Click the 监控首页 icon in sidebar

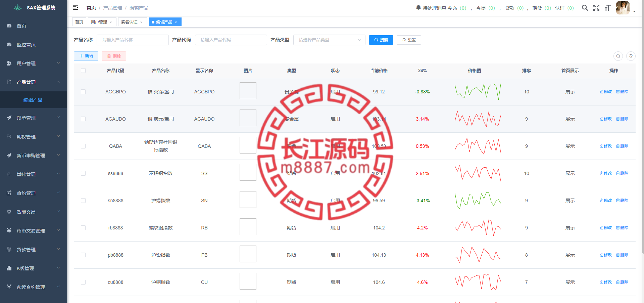9,45
